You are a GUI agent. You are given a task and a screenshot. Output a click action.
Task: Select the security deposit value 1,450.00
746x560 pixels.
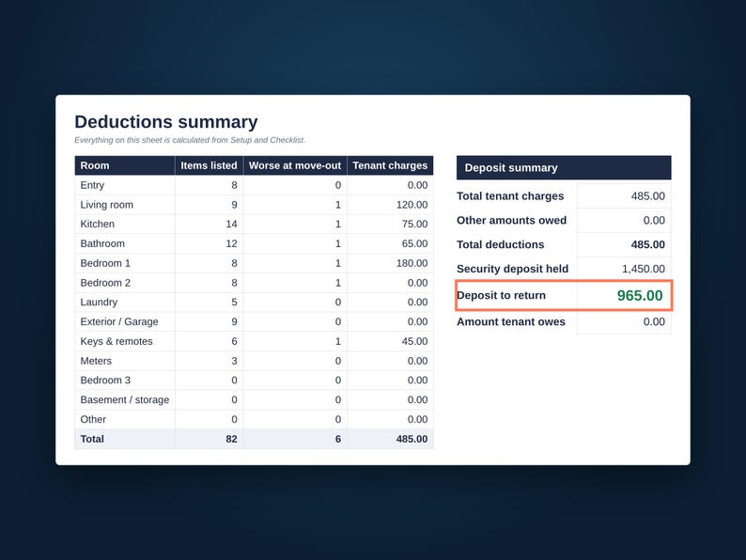click(644, 269)
